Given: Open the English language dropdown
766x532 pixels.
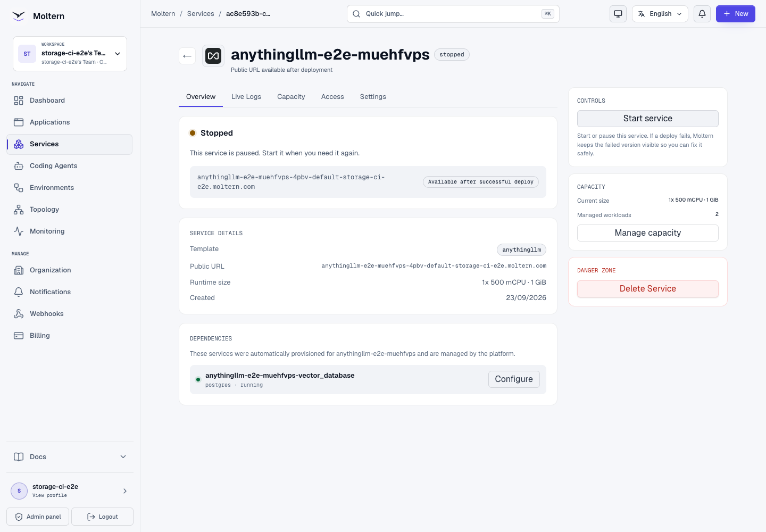Looking at the screenshot, I should [660, 14].
